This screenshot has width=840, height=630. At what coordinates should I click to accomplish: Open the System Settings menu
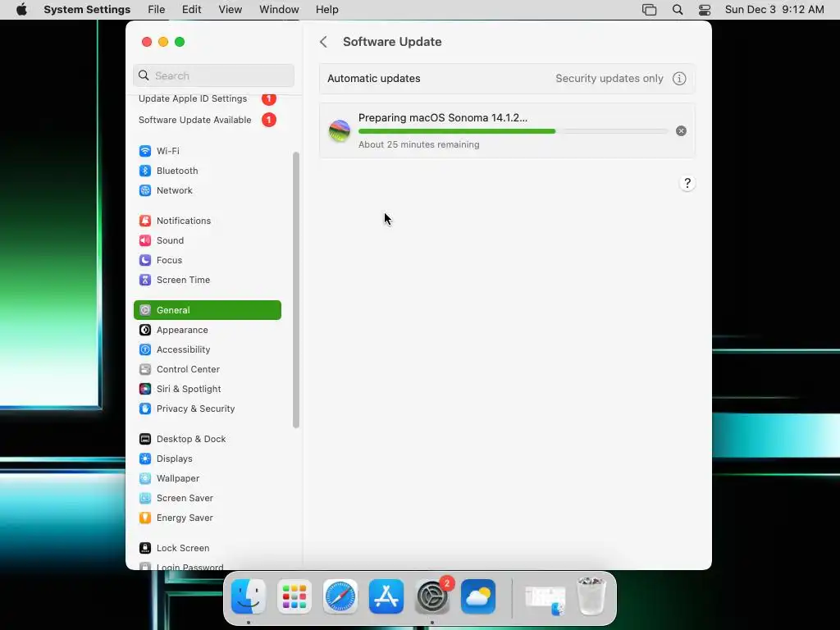point(87,10)
